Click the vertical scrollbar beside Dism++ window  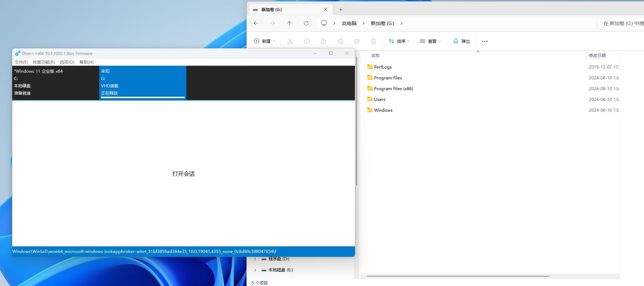point(356,121)
